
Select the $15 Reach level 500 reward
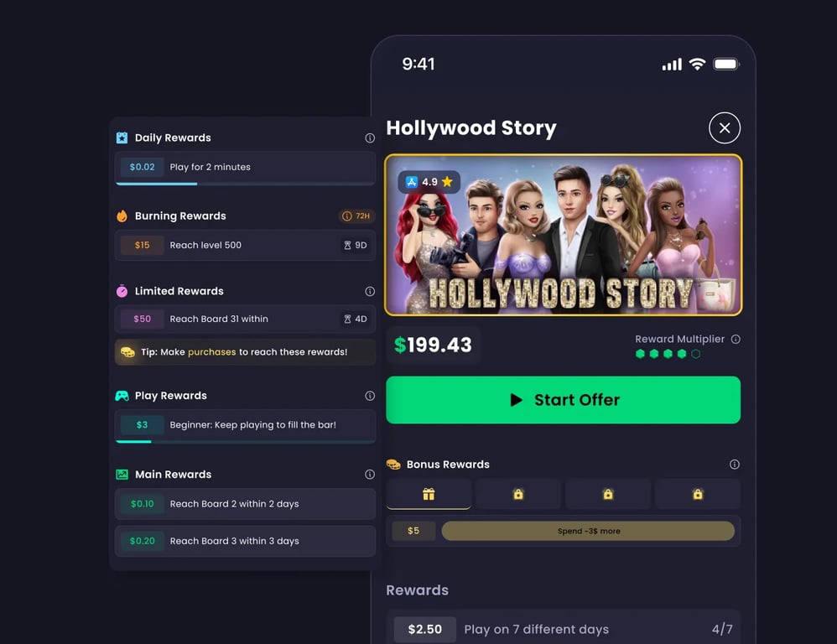pyautogui.click(x=246, y=246)
